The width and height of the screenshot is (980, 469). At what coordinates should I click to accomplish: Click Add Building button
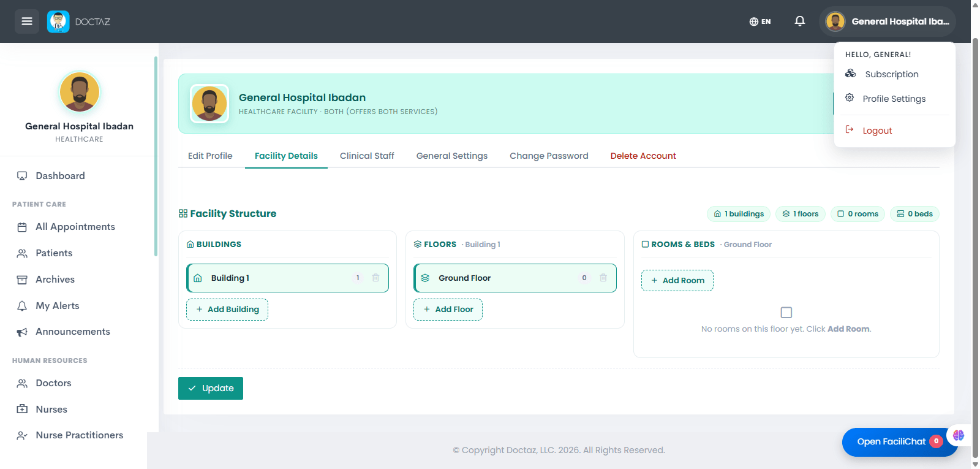[227, 310]
